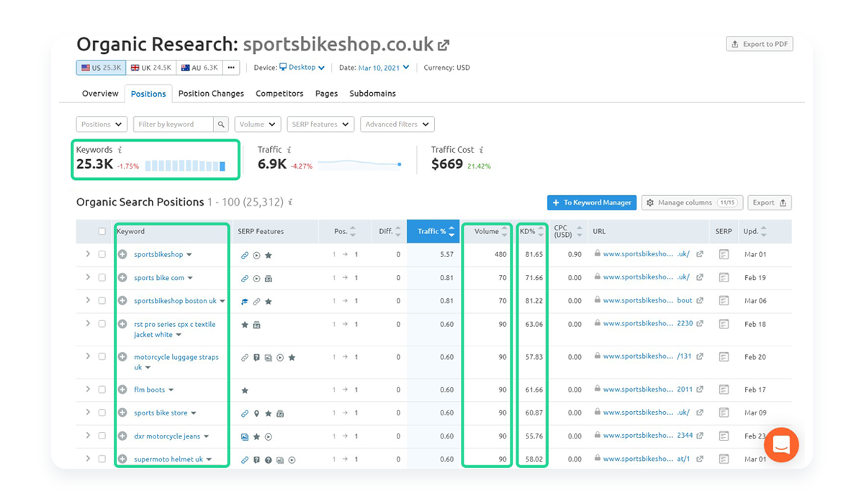
Task: Open SERP snapshot icon in sports bike store row
Action: [x=724, y=413]
